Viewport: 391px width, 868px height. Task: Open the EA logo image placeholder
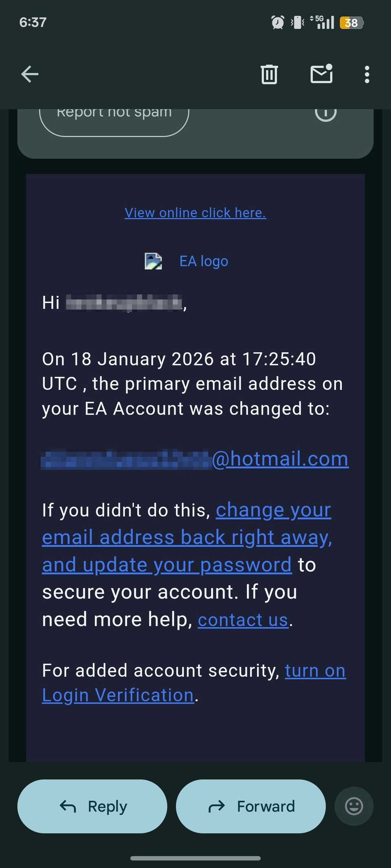tap(153, 261)
